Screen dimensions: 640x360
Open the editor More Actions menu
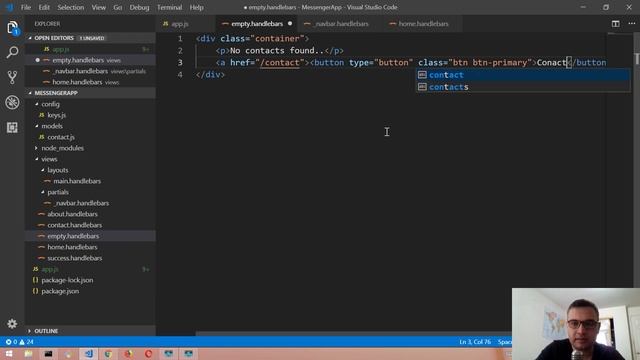click(631, 24)
